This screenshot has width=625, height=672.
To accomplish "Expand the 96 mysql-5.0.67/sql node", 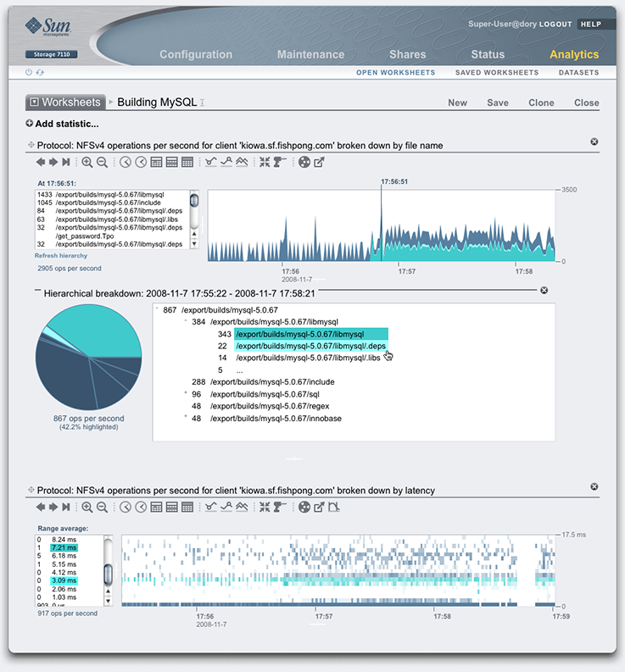I will [186, 392].
